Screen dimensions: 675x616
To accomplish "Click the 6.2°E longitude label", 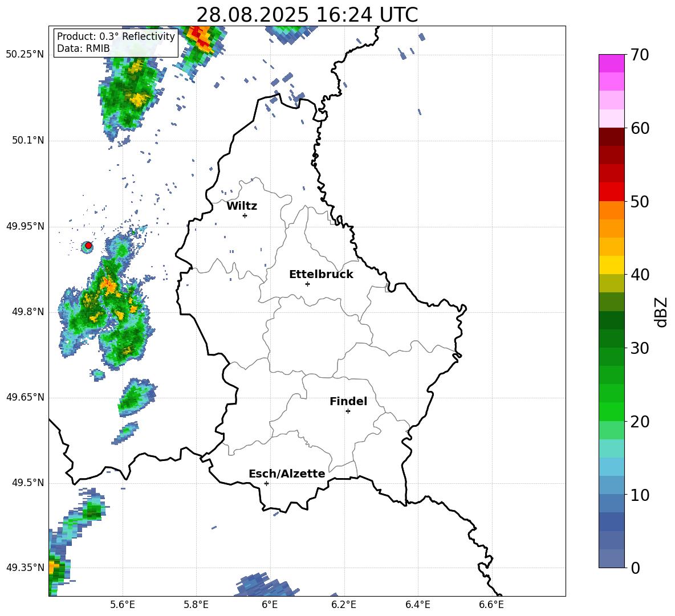I will pos(344,605).
